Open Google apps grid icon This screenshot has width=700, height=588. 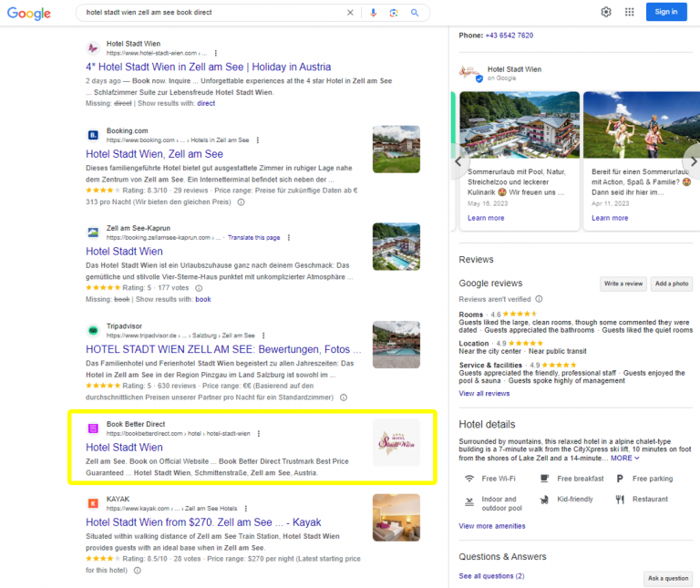coord(630,12)
